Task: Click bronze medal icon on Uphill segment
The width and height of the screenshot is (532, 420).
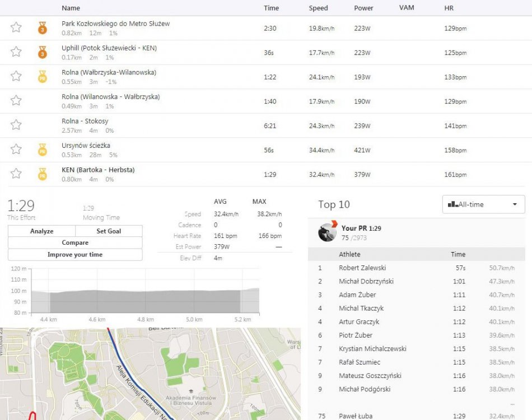Action: (x=43, y=52)
